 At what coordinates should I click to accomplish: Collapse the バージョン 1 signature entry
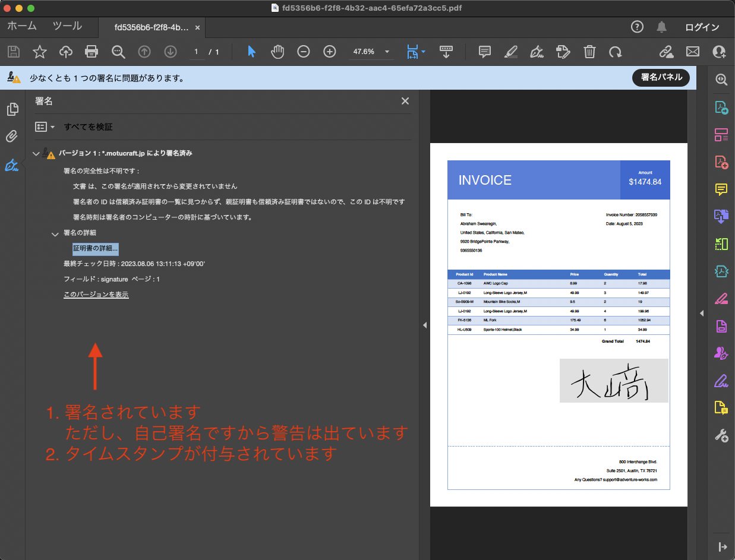pos(36,153)
